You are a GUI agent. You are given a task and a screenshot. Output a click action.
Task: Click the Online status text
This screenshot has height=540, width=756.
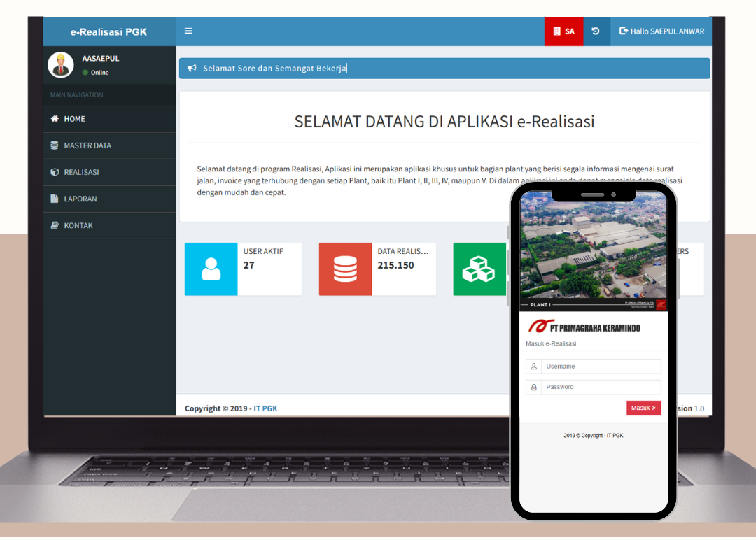coord(100,73)
